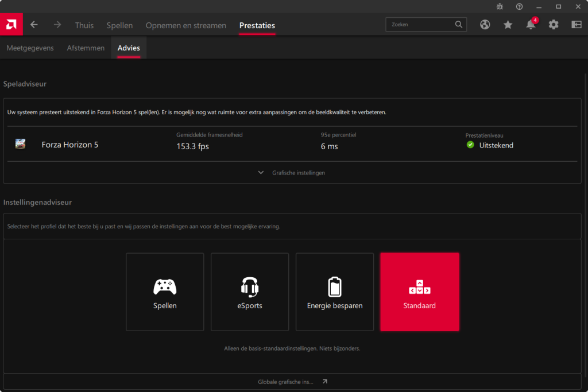Minimize the AMD Software window

539,7
